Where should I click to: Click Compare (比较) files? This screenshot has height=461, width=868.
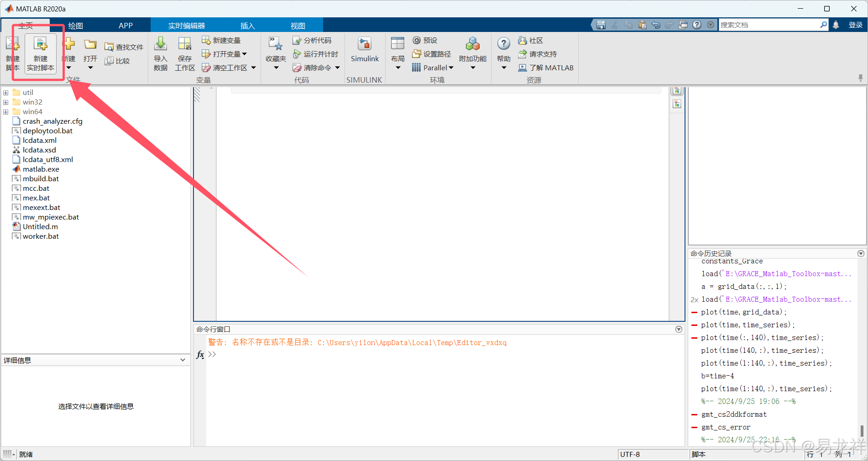(x=117, y=61)
